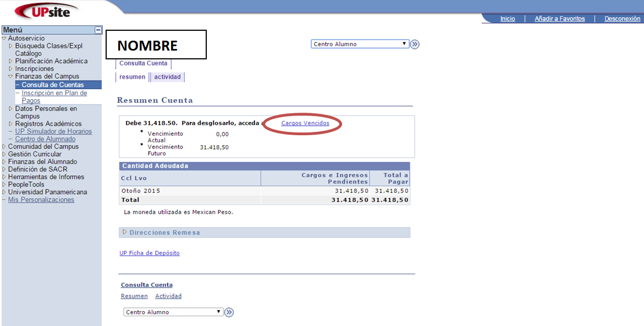
Task: Collapse the Autoservicio menu folder
Action: (4, 38)
